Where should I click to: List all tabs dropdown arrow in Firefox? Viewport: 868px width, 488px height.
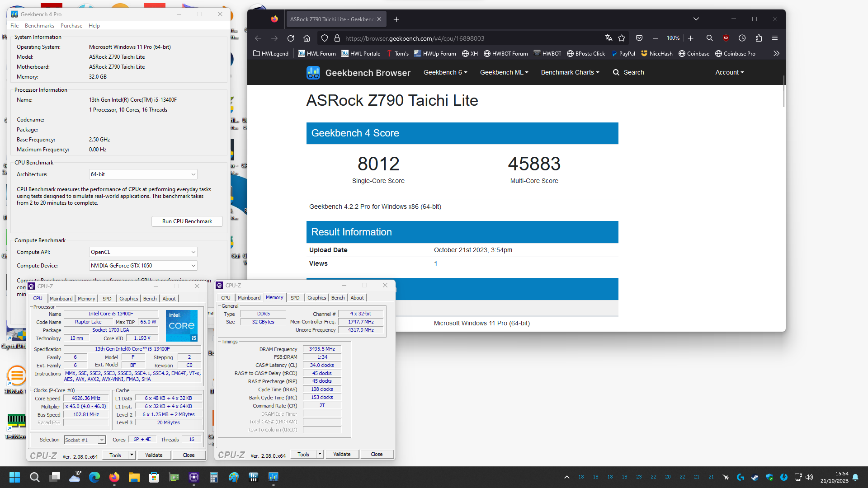(x=696, y=19)
